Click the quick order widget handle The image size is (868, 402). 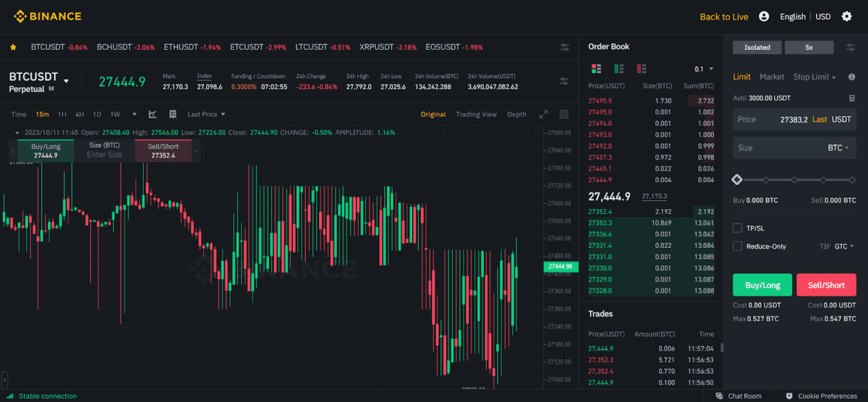tap(12, 151)
